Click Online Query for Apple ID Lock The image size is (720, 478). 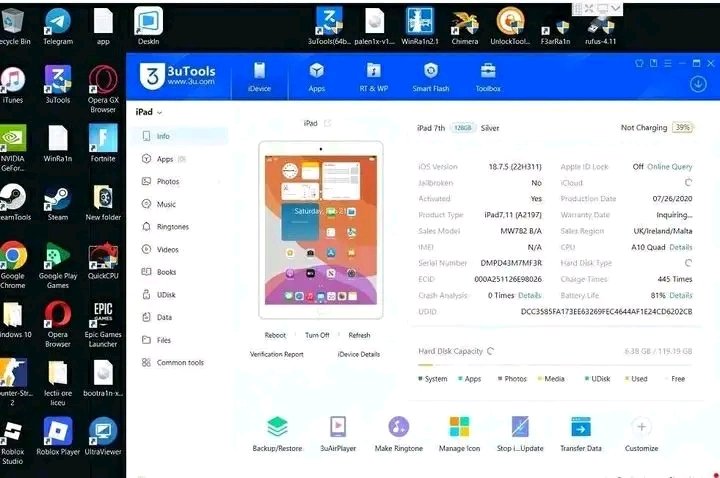pyautogui.click(x=669, y=167)
